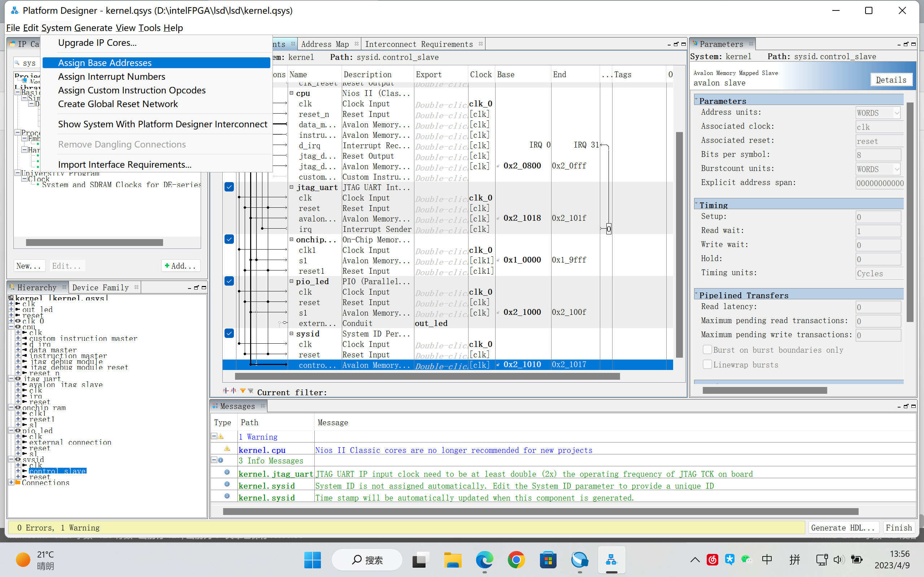The image size is (924, 577).
Task: Click the warning icon on kernel.cpu message
Action: 227,449
